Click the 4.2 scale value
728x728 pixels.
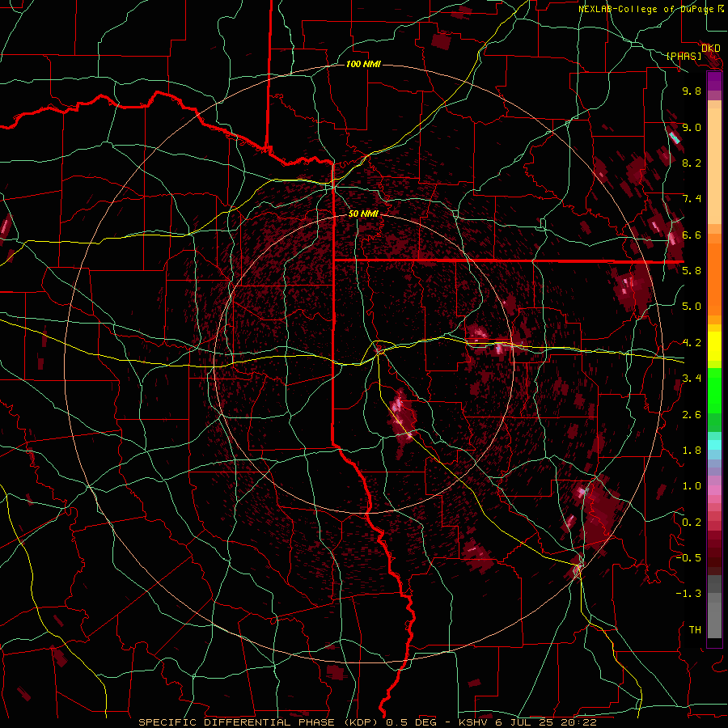(x=692, y=343)
